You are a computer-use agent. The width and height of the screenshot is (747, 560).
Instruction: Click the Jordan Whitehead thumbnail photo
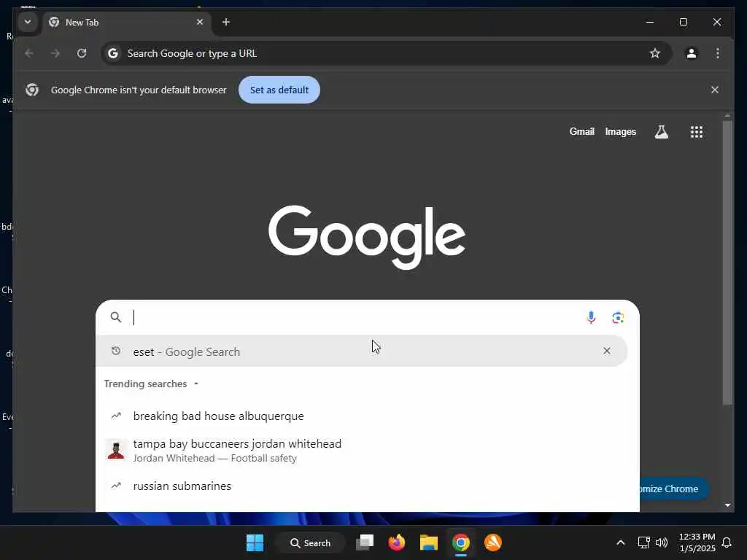coord(116,451)
